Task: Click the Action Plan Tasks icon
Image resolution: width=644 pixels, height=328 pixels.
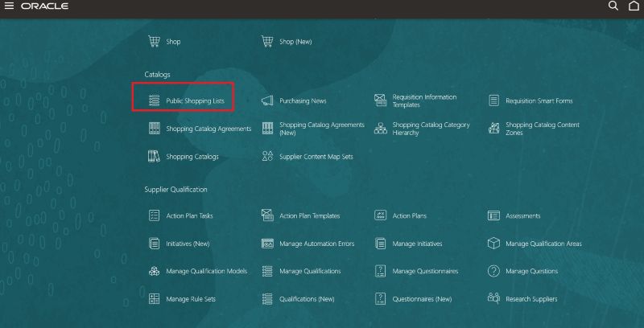Action: click(x=154, y=215)
